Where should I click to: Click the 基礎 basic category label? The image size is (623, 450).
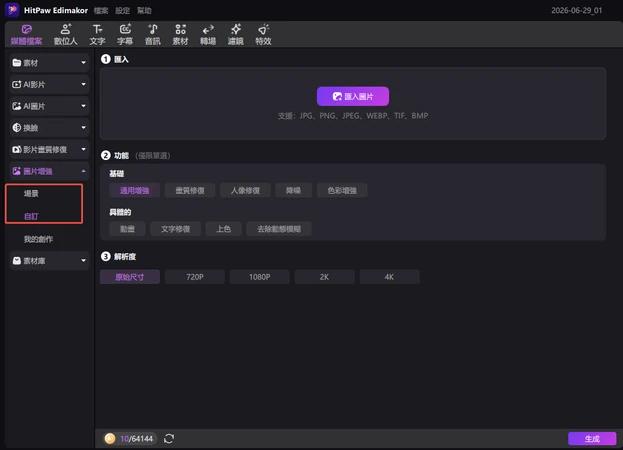tap(117, 174)
